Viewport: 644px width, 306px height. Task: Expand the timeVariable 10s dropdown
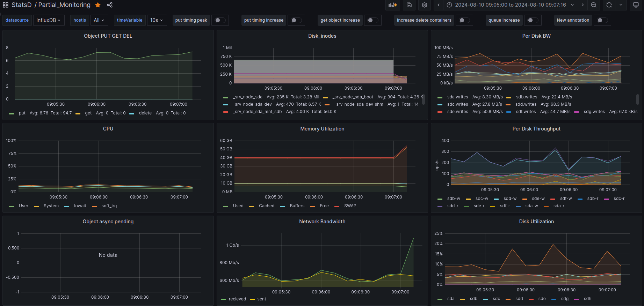157,20
